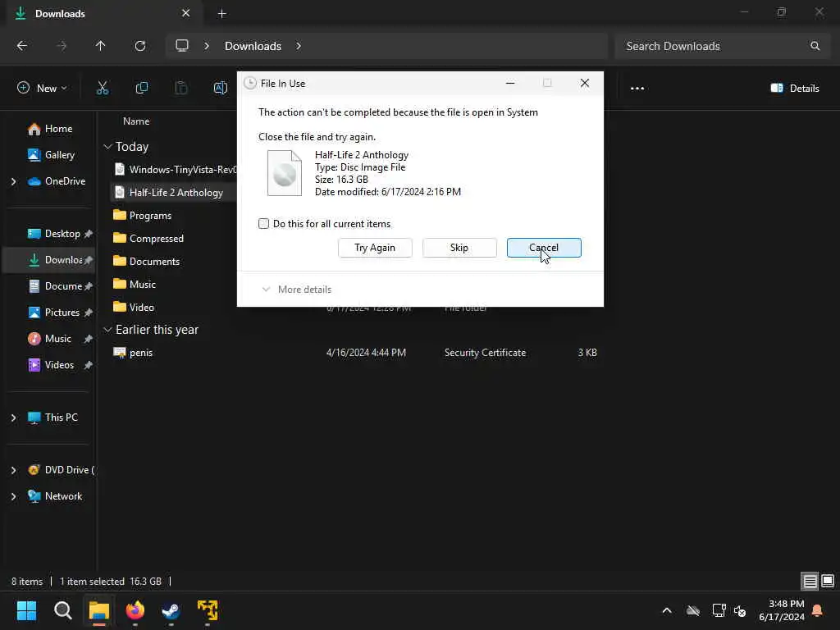Select the Windows-TinyVista file
The image size is (840, 630).
tap(175, 169)
